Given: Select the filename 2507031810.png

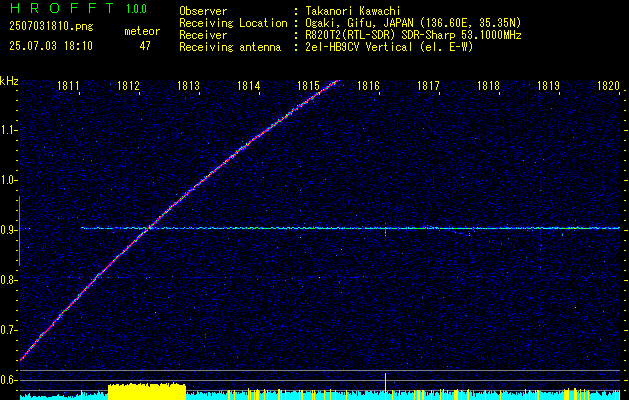Looking at the screenshot, I should [51, 27].
